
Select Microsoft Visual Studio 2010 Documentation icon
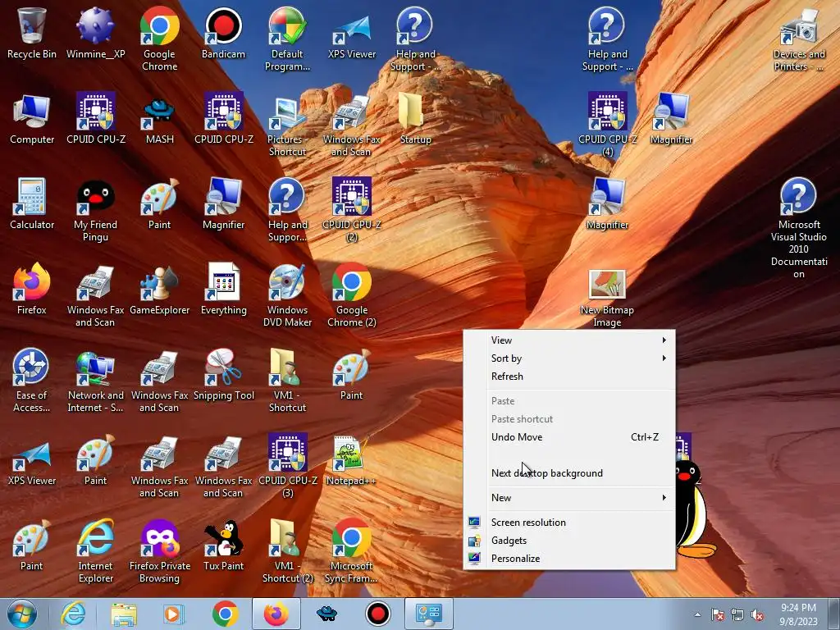click(x=799, y=228)
